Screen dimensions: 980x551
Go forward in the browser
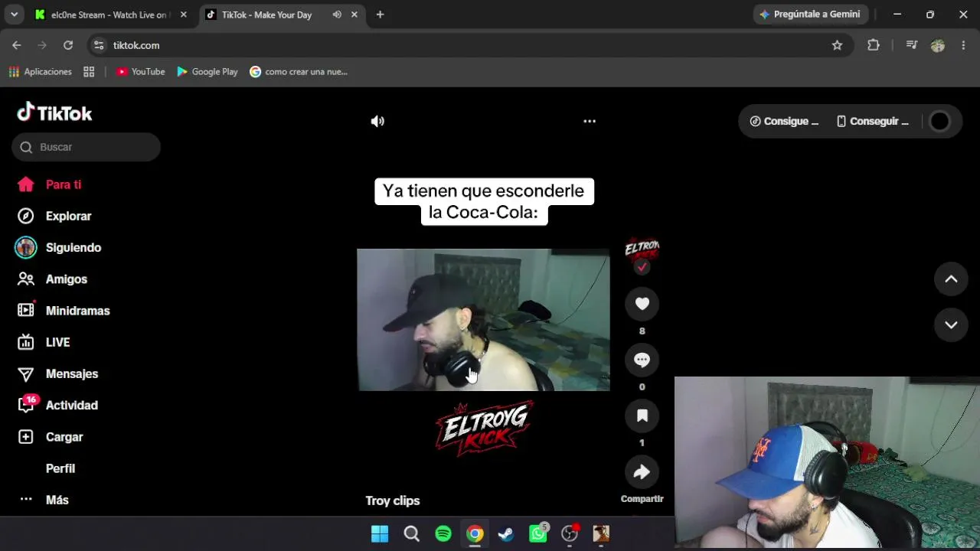tap(42, 45)
